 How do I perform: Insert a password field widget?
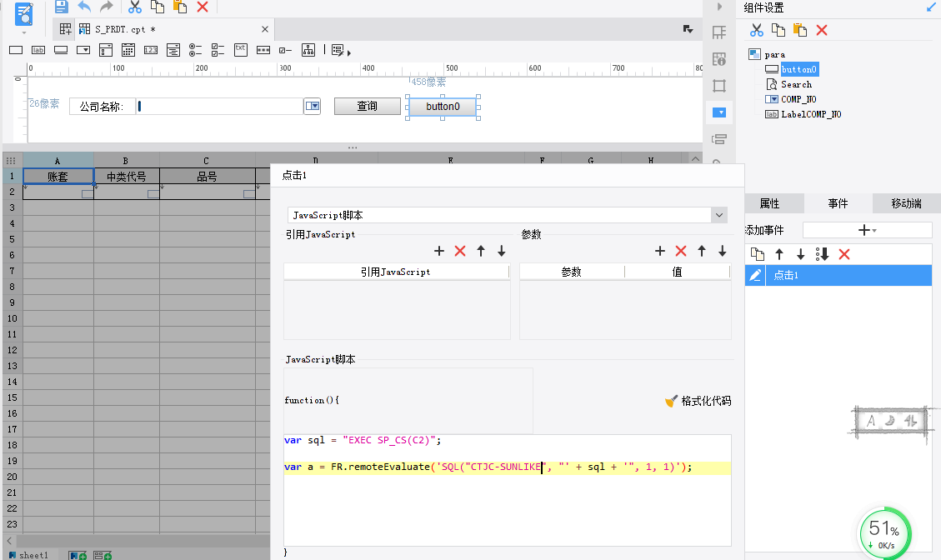(x=263, y=51)
